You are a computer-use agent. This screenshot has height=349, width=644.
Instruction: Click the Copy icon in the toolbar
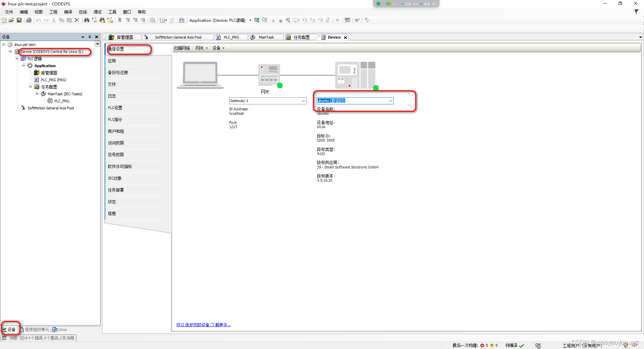click(x=61, y=20)
